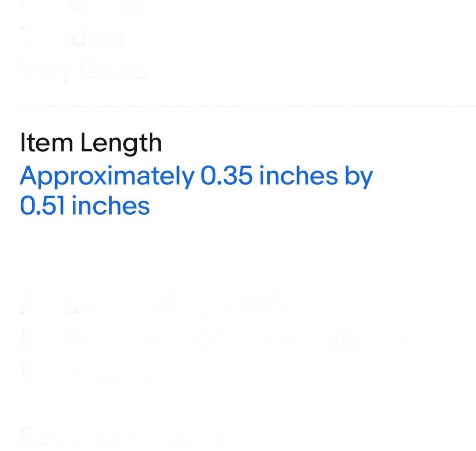The width and height of the screenshot is (476, 451).
Task: Click the faded 'Secondary Stone' heading
Action: click(x=119, y=436)
